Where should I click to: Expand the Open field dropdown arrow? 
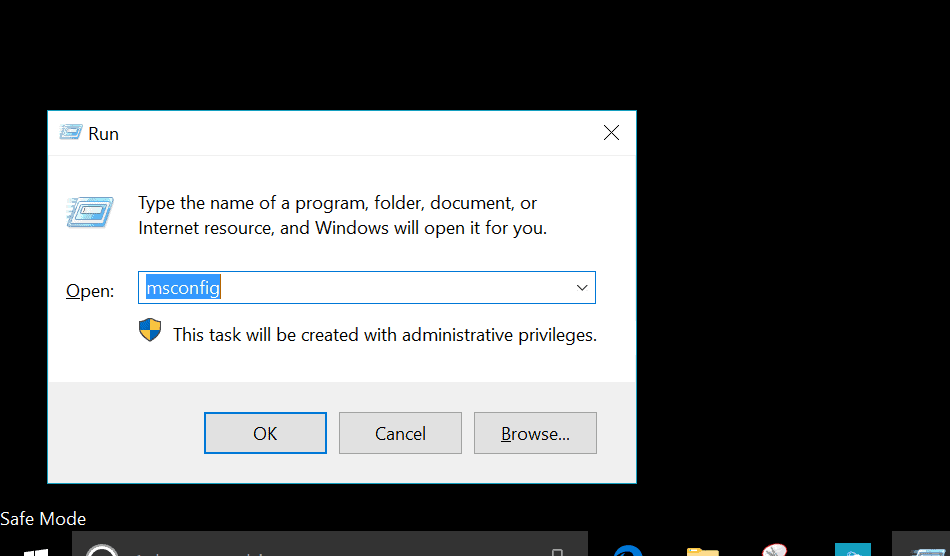pyautogui.click(x=582, y=288)
